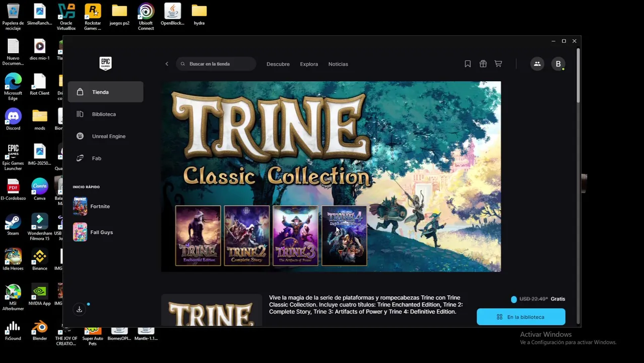
Task: Click the Trine Classic Collection description text
Action: pyautogui.click(x=366, y=305)
